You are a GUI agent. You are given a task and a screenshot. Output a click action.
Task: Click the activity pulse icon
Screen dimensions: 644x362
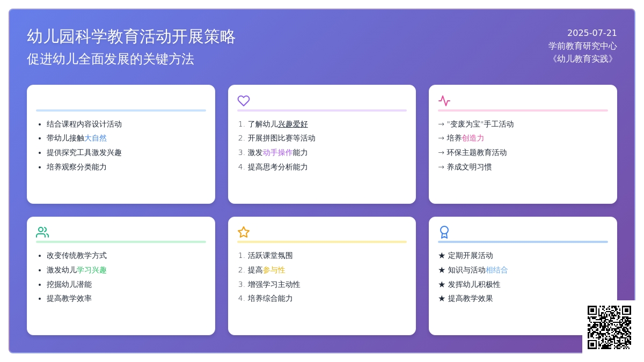tap(444, 101)
